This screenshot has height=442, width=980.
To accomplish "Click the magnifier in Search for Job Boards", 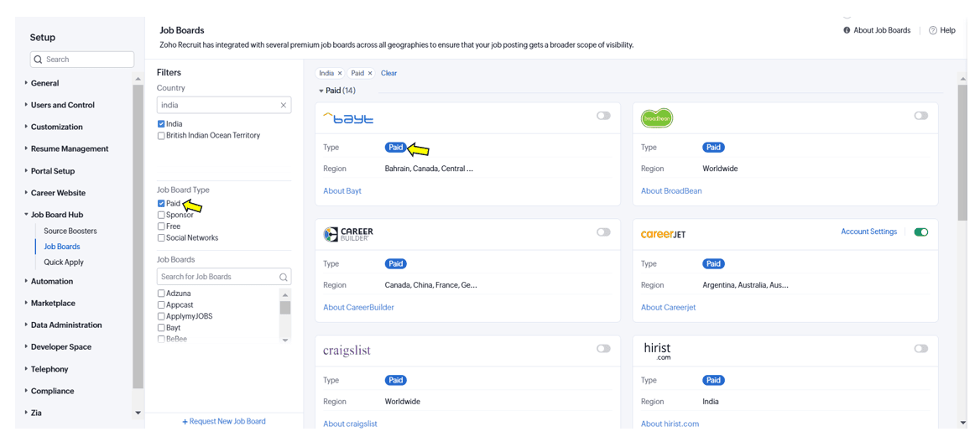I will [x=283, y=276].
